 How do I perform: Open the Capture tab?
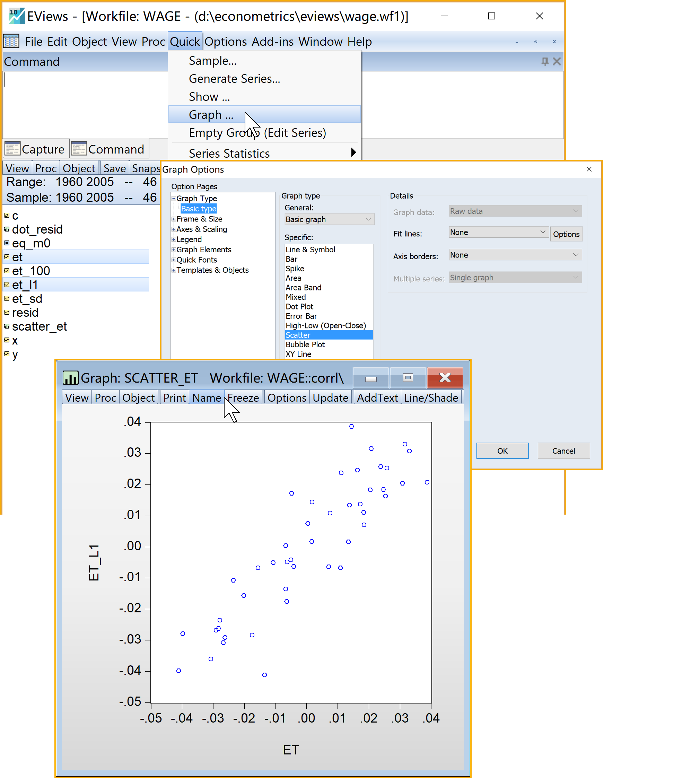pos(36,149)
